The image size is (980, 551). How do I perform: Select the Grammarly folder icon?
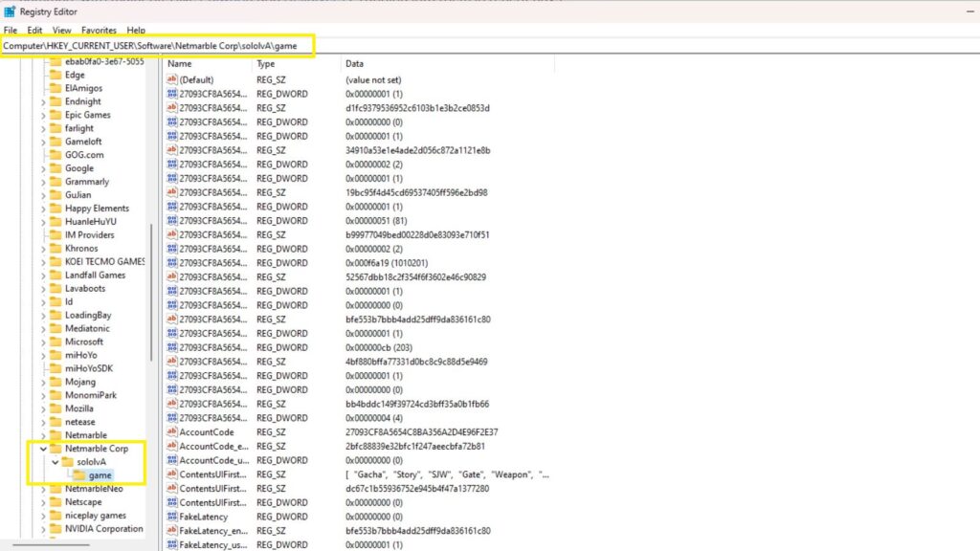pyautogui.click(x=56, y=181)
